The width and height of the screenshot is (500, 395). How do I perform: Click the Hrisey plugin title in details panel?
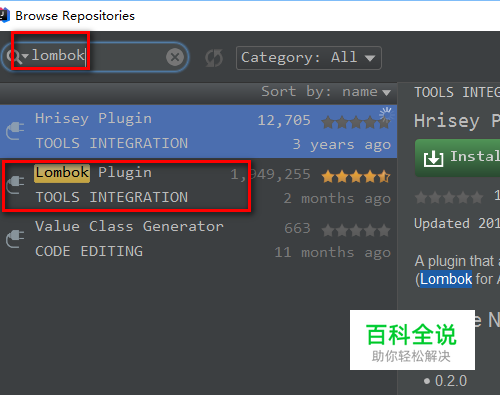457,121
